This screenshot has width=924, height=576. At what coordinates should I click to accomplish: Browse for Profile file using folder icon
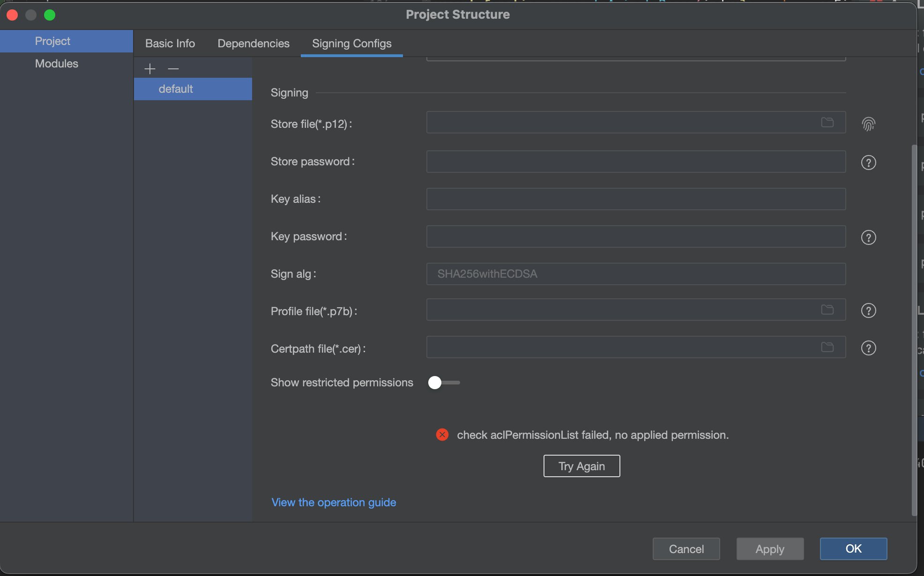[x=827, y=310]
